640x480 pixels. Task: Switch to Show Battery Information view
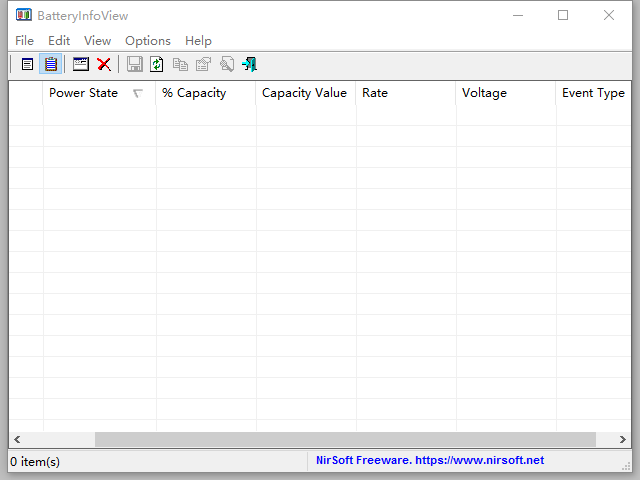(27, 64)
